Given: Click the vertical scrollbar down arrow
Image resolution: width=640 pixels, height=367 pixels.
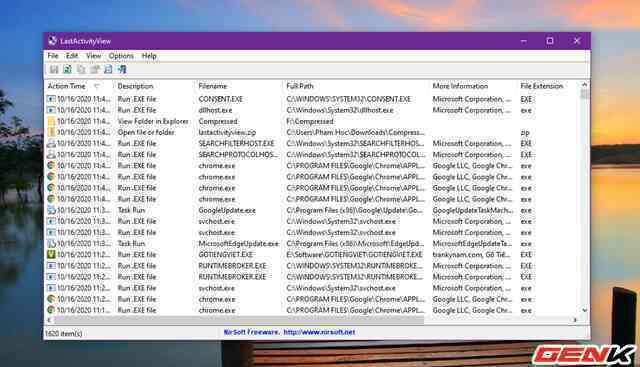Looking at the screenshot, I should [x=584, y=310].
